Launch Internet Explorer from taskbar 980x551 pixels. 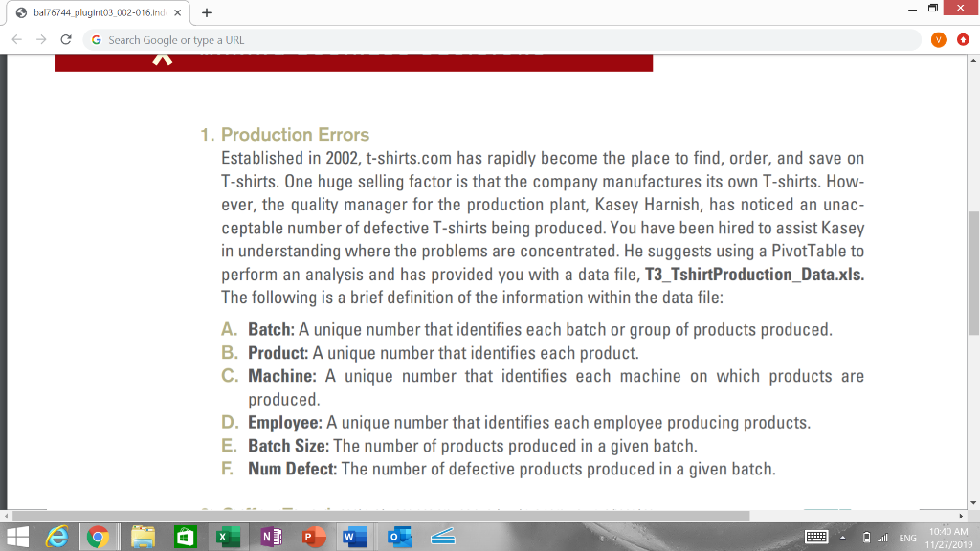[56, 537]
